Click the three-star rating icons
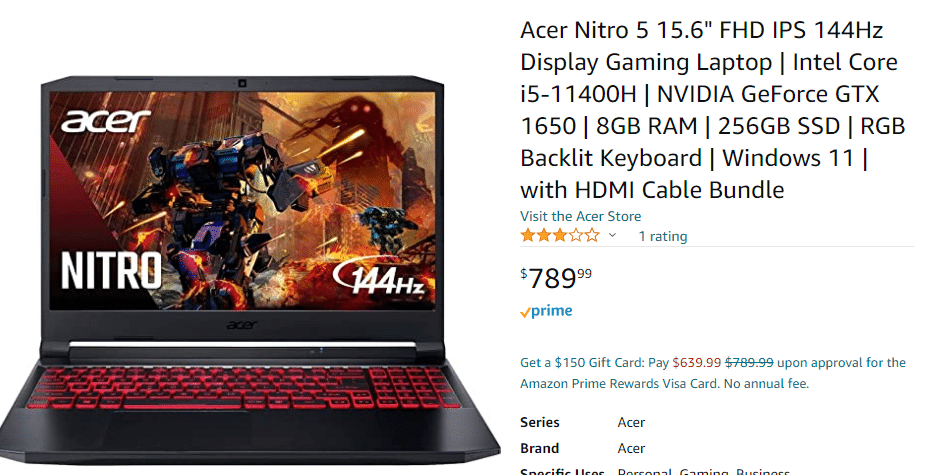The image size is (926, 475). click(x=560, y=236)
